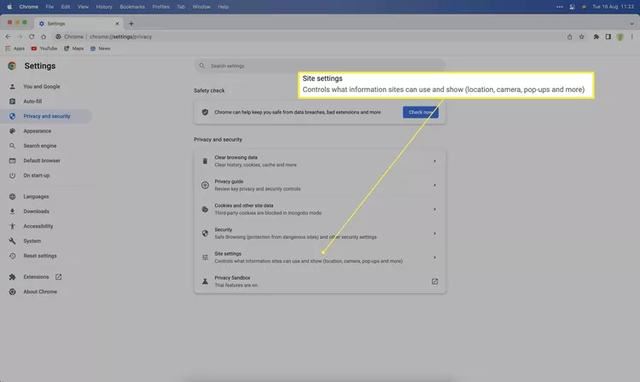The image size is (640, 382).
Task: Open the YouTube bookmark
Action: [44, 48]
